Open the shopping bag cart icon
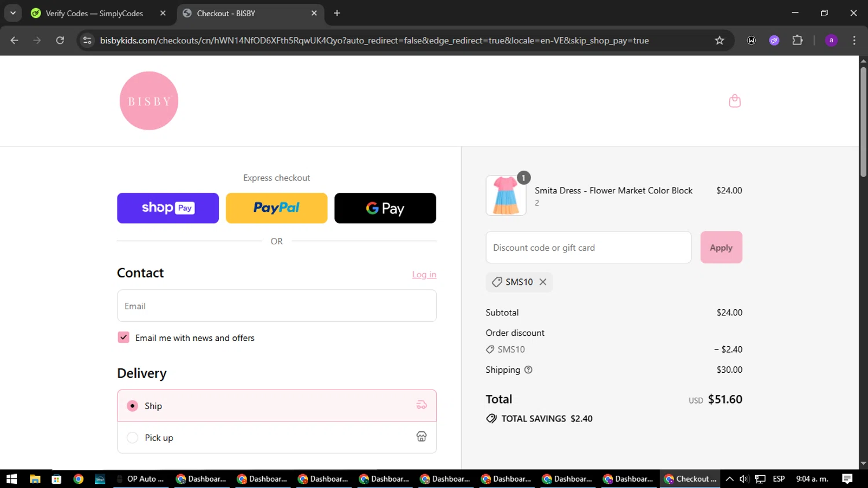868x488 pixels. (x=734, y=101)
